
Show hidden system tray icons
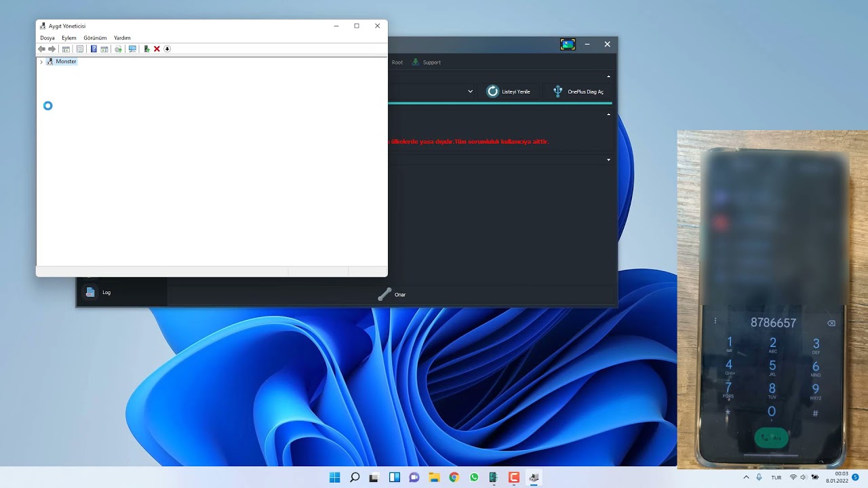[x=747, y=477]
